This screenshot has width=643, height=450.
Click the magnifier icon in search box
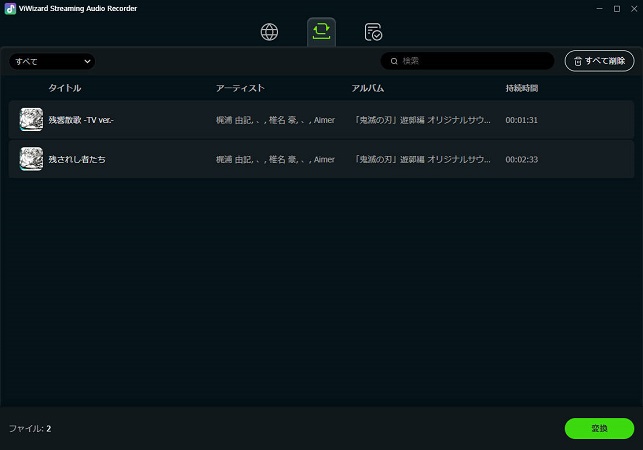[x=394, y=61]
